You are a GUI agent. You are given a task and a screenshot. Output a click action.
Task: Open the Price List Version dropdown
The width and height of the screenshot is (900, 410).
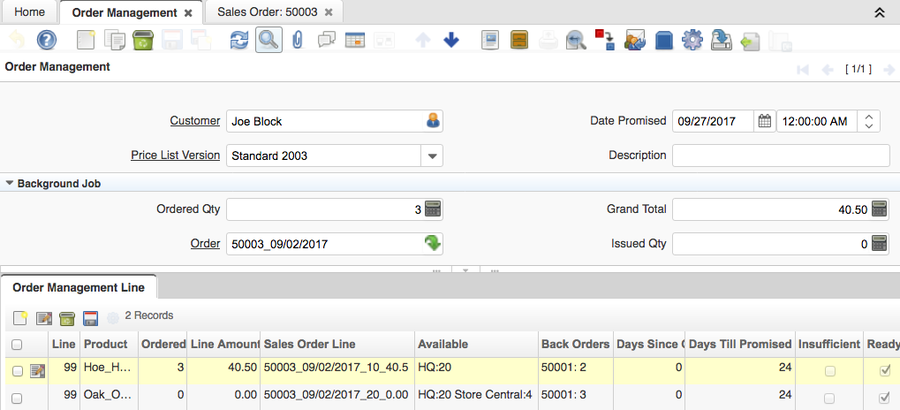[432, 156]
